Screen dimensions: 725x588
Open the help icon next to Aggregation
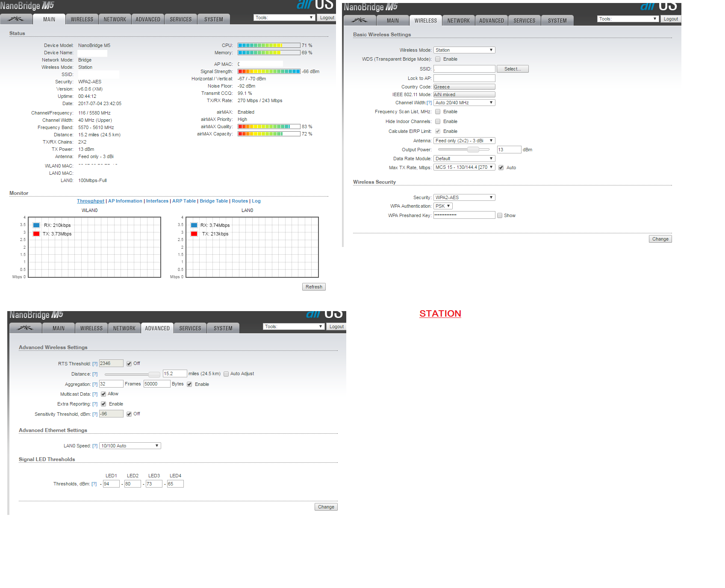(95, 385)
